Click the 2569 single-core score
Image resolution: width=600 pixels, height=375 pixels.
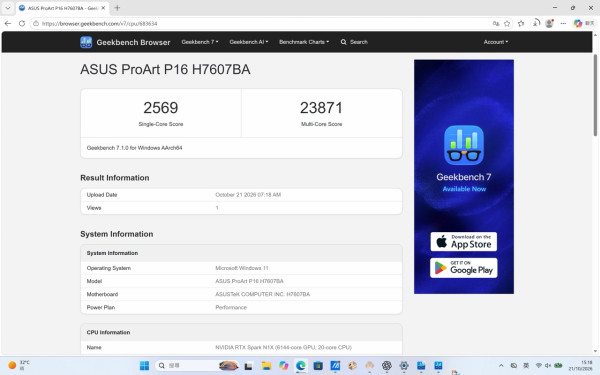tap(161, 108)
